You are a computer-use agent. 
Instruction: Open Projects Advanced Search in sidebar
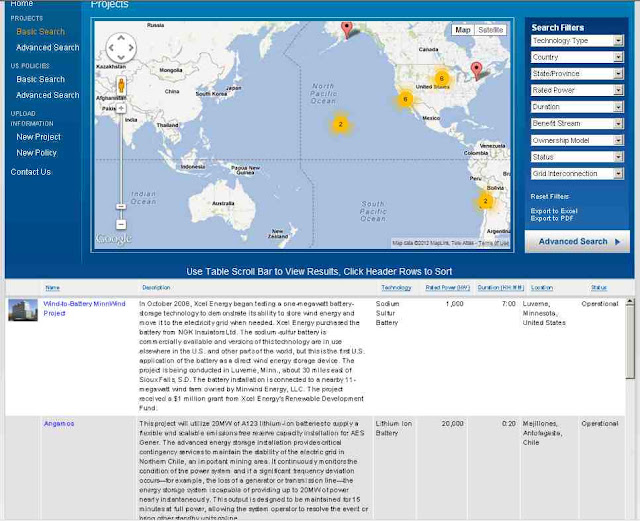pyautogui.click(x=48, y=47)
